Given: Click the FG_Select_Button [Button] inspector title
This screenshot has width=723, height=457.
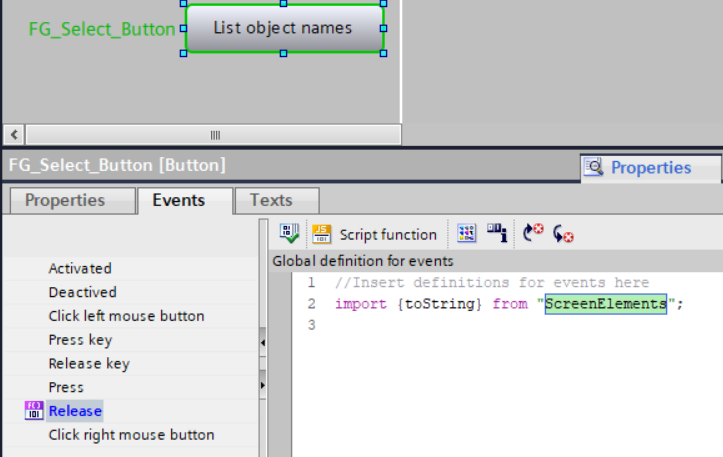Looking at the screenshot, I should tap(117, 165).
